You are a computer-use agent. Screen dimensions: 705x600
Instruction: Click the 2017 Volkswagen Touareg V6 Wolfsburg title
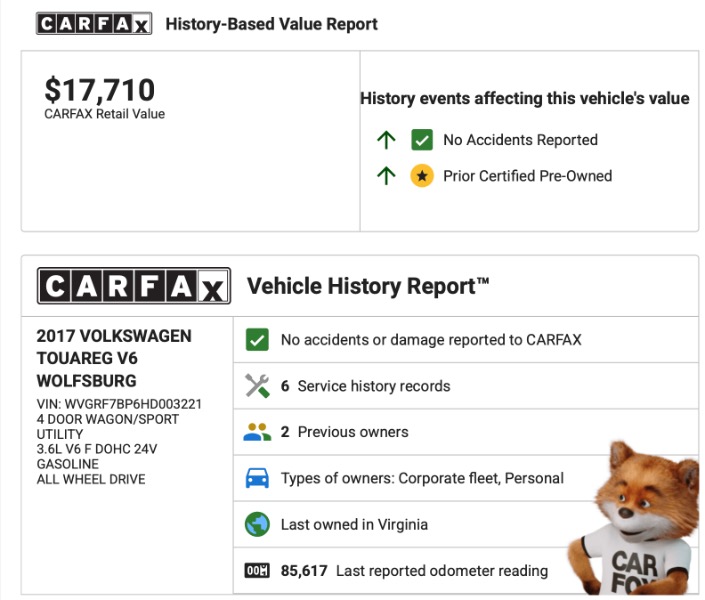pos(113,358)
